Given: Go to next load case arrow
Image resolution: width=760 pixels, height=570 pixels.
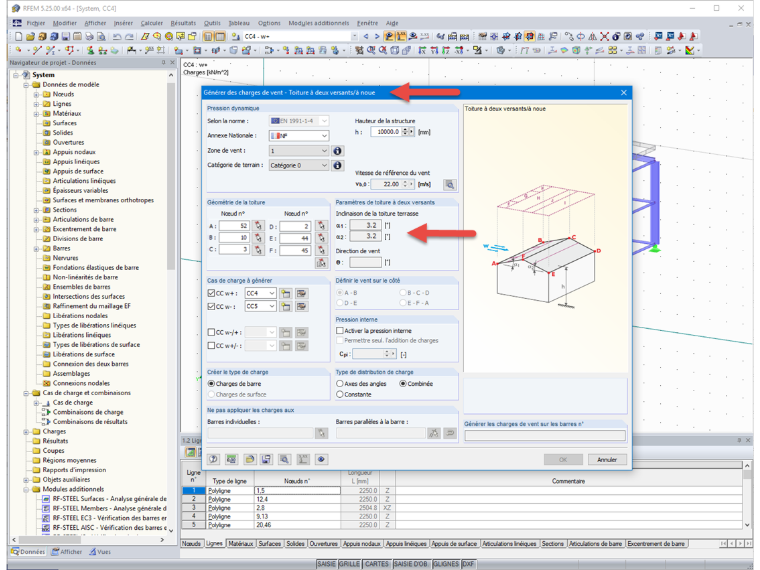Looking at the screenshot, I should [377, 36].
